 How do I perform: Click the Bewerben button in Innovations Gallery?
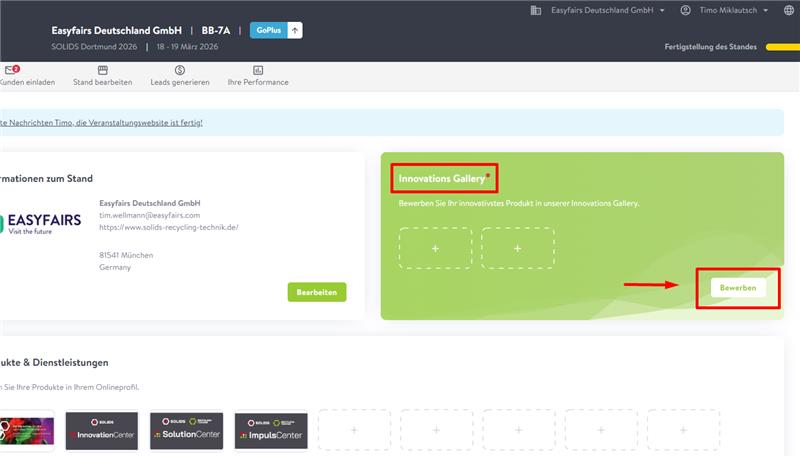[737, 287]
